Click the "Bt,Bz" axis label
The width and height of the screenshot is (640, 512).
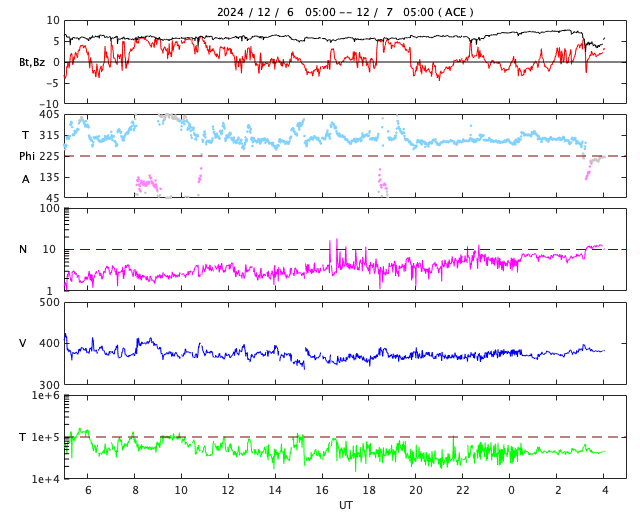point(32,62)
